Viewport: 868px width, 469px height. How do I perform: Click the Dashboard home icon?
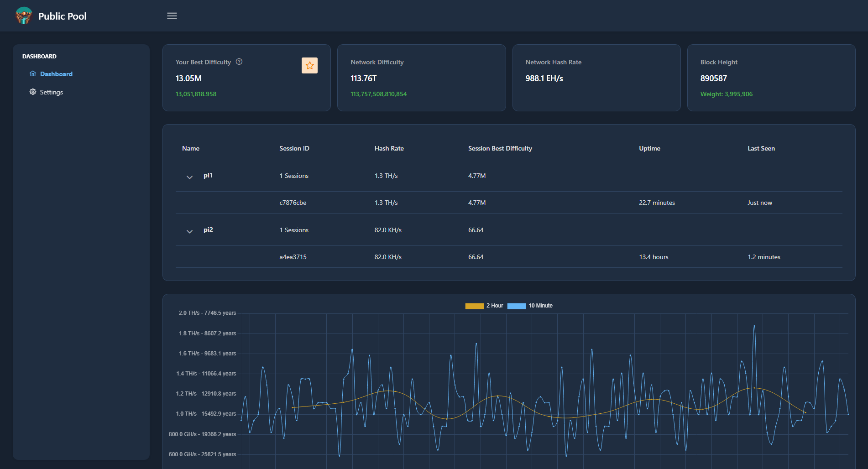point(33,74)
